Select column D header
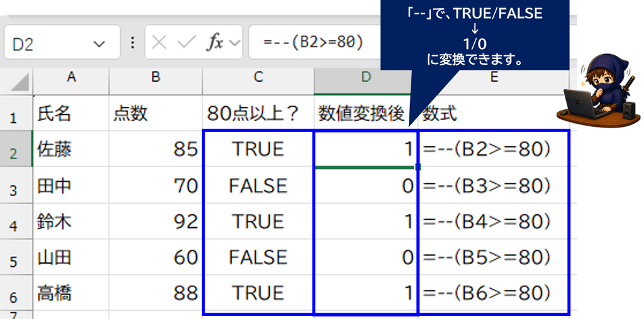 pos(365,77)
